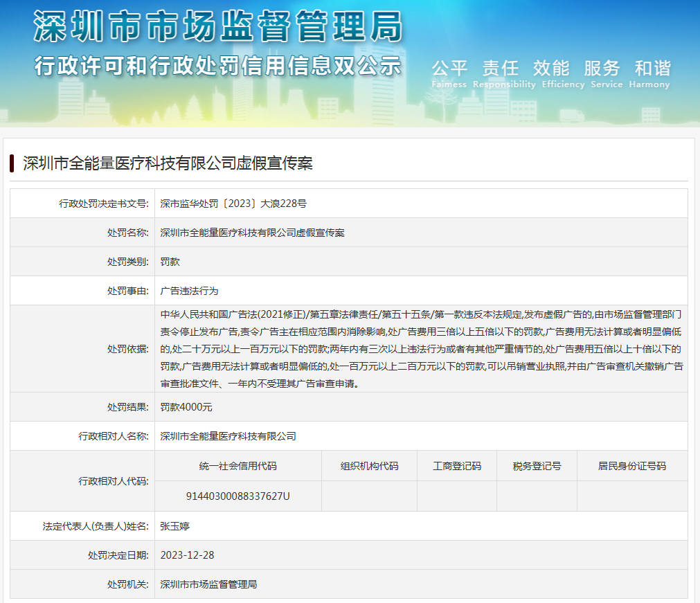Click the 工商登记码 column header
700x603 pixels.
pos(457,466)
